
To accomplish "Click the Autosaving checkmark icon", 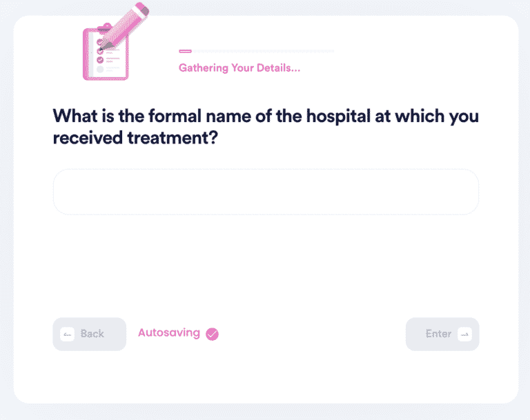I will [212, 334].
